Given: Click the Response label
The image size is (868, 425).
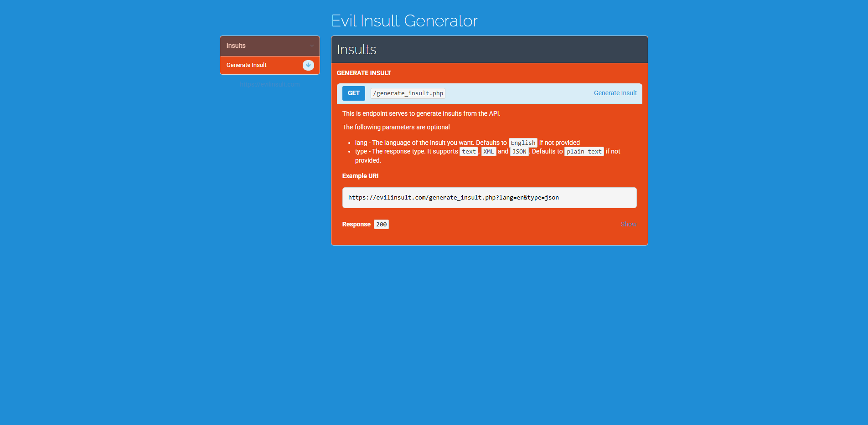Looking at the screenshot, I should tap(356, 224).
